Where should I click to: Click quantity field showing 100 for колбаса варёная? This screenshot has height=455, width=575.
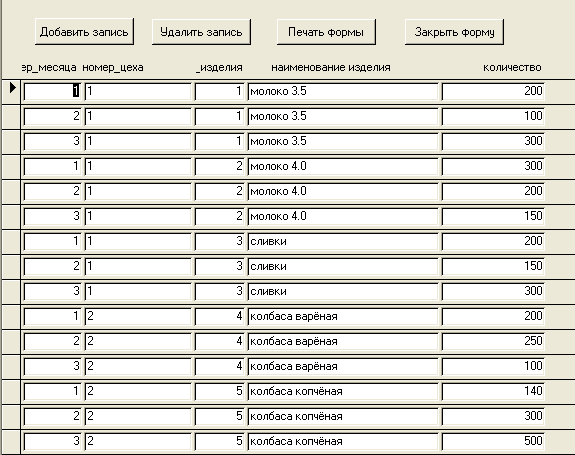(493, 366)
